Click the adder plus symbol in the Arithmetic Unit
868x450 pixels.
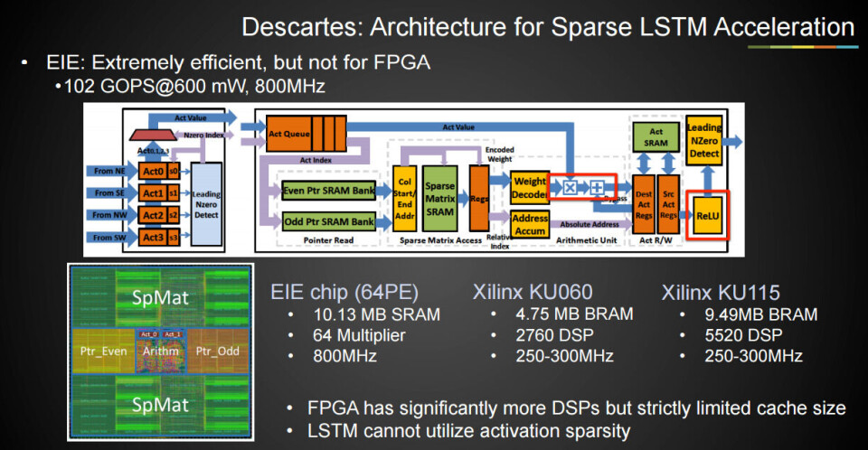pos(597,188)
